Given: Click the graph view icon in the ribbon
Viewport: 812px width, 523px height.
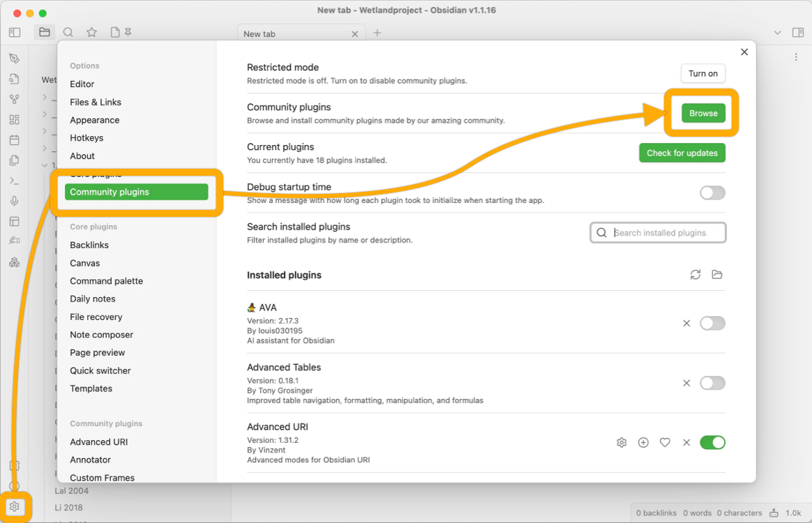Looking at the screenshot, I should (x=14, y=98).
